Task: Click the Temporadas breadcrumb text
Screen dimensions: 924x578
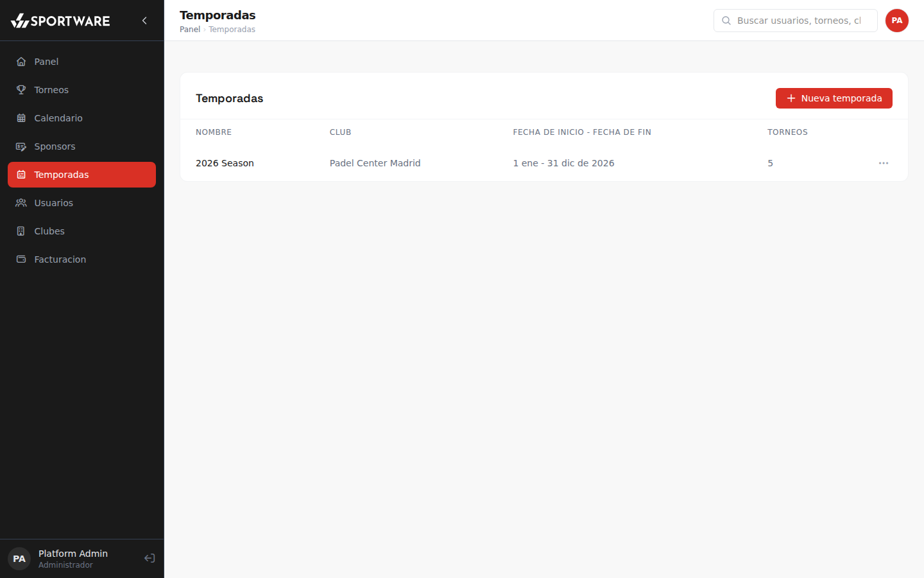Action: coord(232,30)
